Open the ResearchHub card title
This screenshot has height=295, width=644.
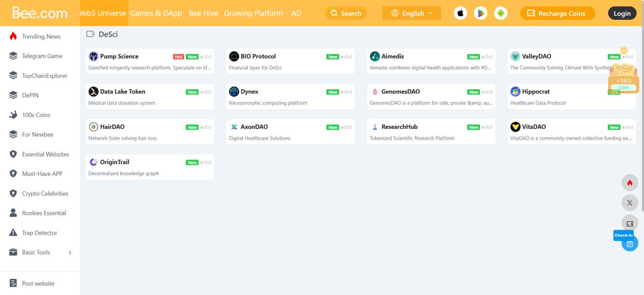coord(399,127)
